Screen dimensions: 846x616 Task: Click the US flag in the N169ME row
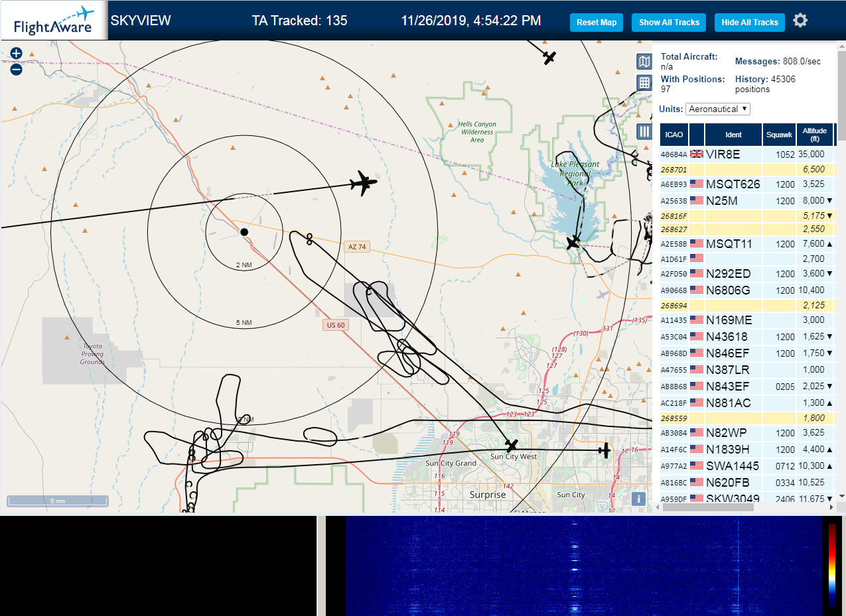(x=697, y=320)
